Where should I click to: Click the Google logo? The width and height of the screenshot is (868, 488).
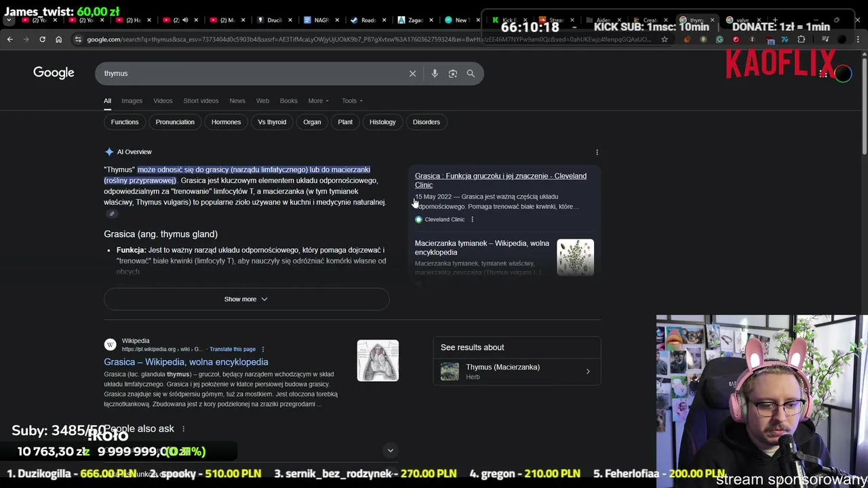54,73
